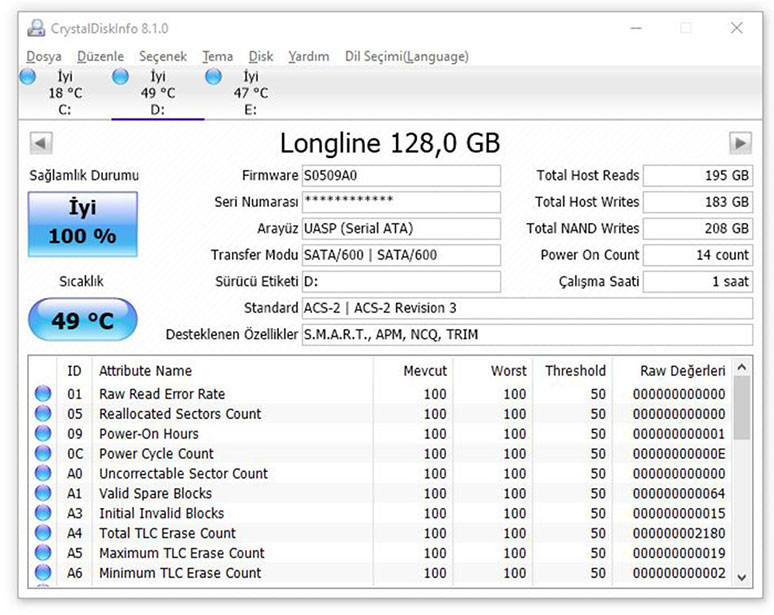Click the scrollbar up arrow in attribute list
Screen dimensions: 774x615
741,367
